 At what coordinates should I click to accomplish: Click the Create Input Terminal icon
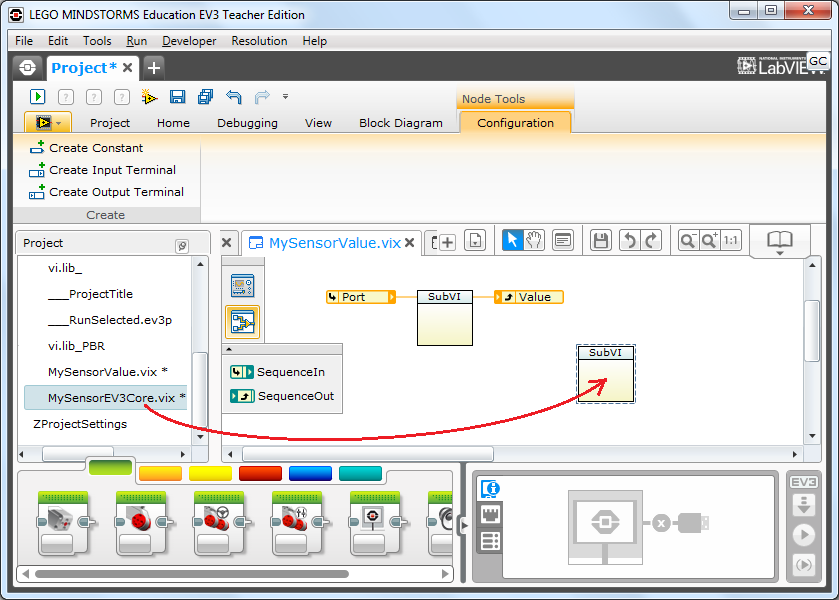coord(37,170)
